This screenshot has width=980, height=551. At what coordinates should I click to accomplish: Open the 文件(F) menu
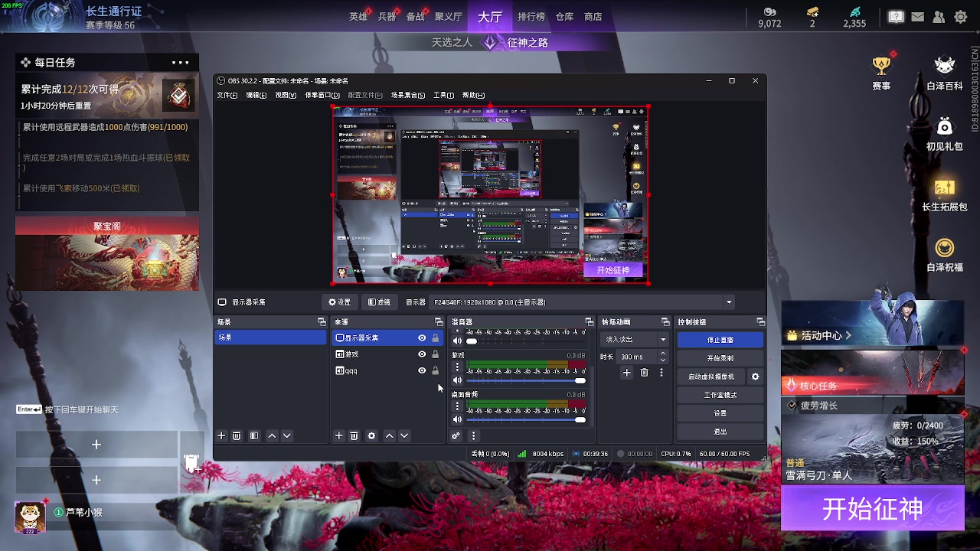(x=227, y=95)
